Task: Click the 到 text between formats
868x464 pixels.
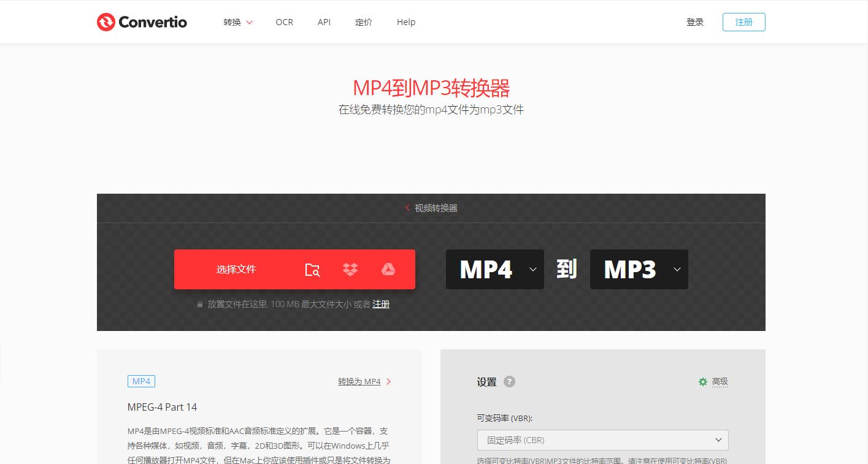Action: (567, 269)
